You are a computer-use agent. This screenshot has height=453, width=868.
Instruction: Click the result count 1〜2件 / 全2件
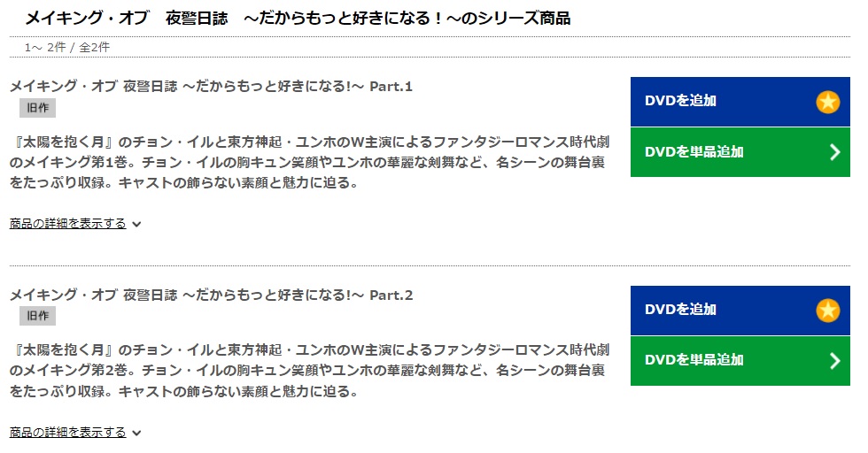click(67, 47)
